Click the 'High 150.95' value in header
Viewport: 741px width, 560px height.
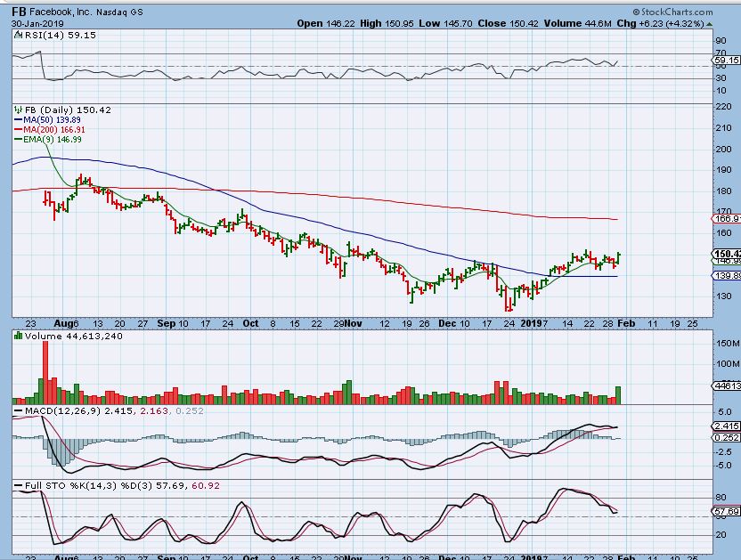click(387, 23)
